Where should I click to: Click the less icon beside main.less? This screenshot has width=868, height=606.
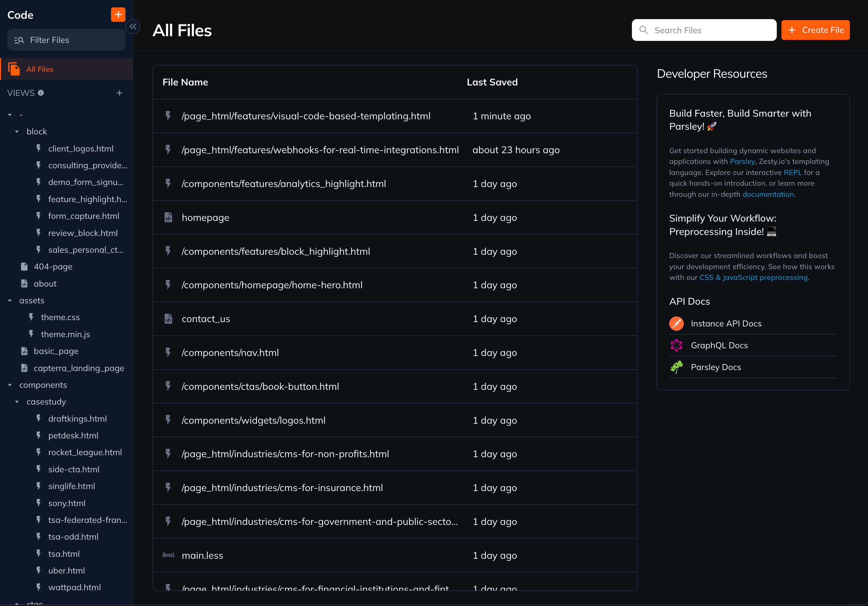coord(168,555)
